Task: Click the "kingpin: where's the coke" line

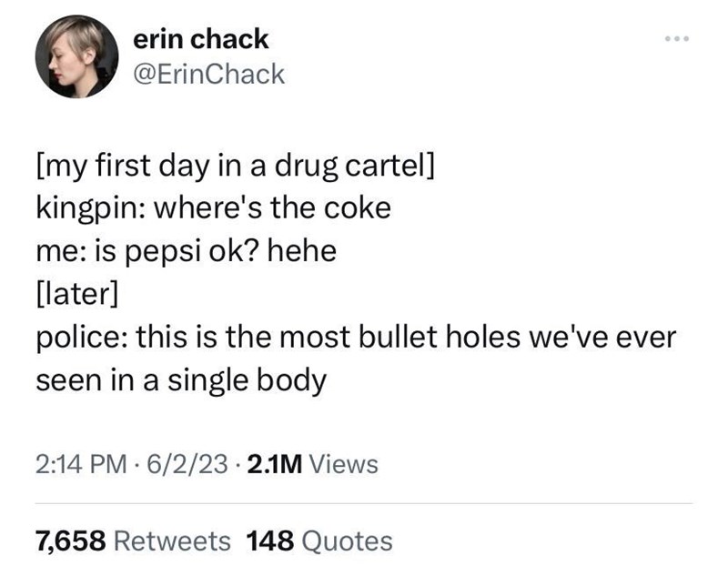Action: 213,208
